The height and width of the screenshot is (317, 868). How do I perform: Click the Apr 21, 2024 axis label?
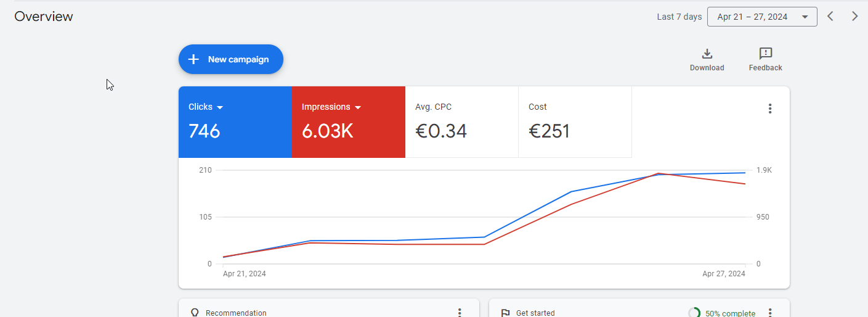click(x=245, y=273)
